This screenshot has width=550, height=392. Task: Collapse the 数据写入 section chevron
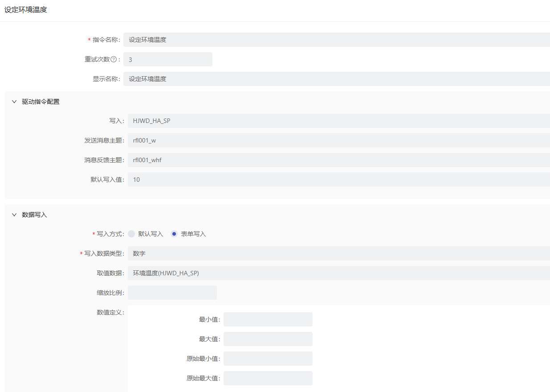coord(14,215)
